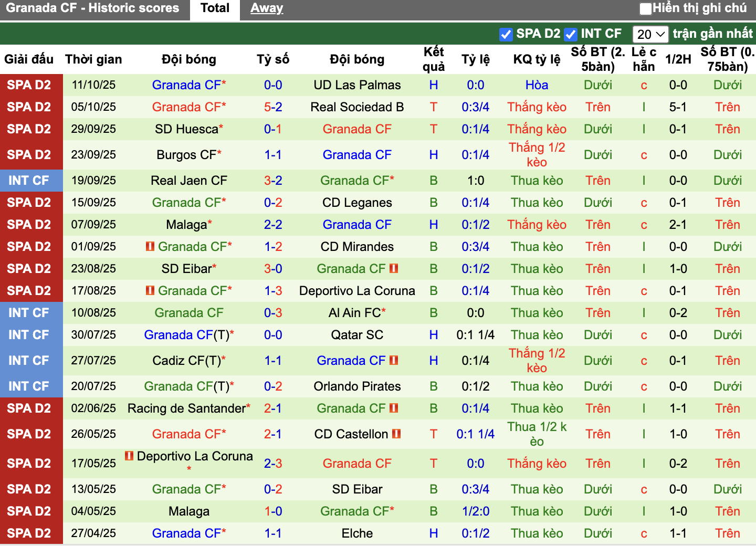
Task: Click the date 10/08/25
Action: (x=93, y=313)
